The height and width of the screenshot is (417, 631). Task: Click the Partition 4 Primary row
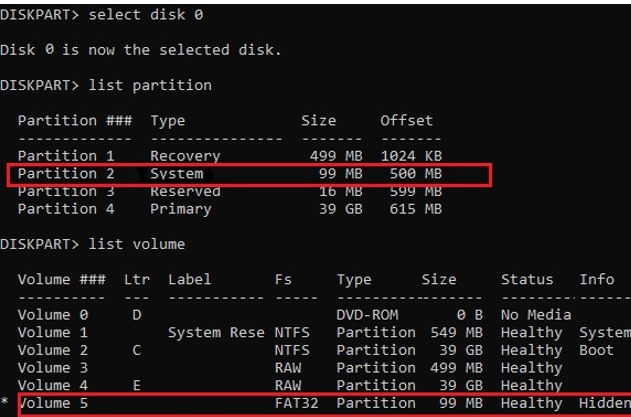pos(230,209)
